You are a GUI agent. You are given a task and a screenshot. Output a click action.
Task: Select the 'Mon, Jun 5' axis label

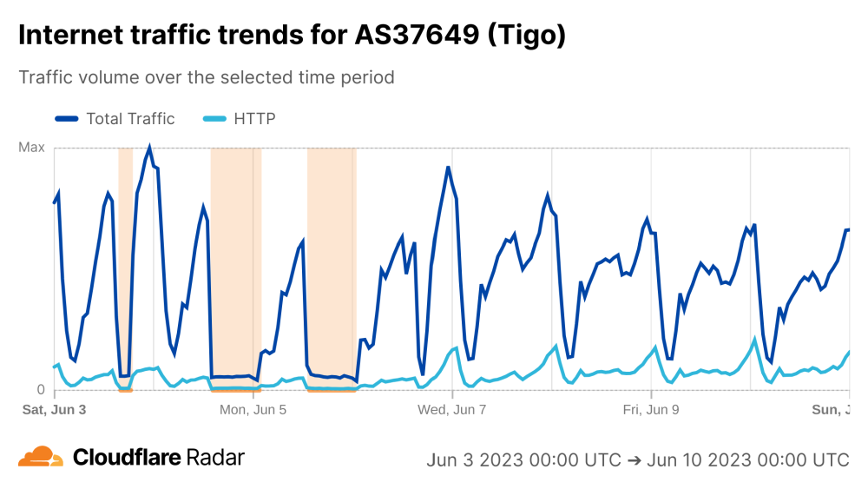253,407
